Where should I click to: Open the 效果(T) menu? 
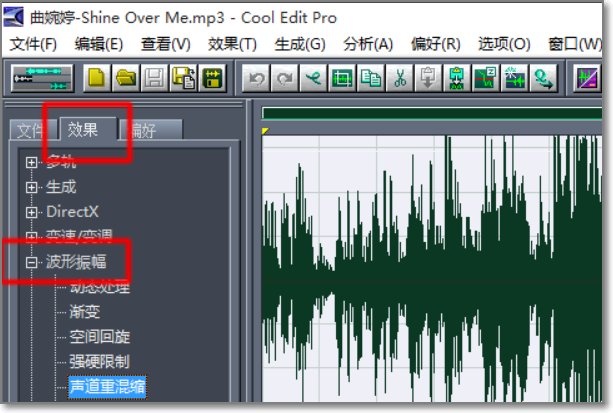pyautogui.click(x=232, y=44)
